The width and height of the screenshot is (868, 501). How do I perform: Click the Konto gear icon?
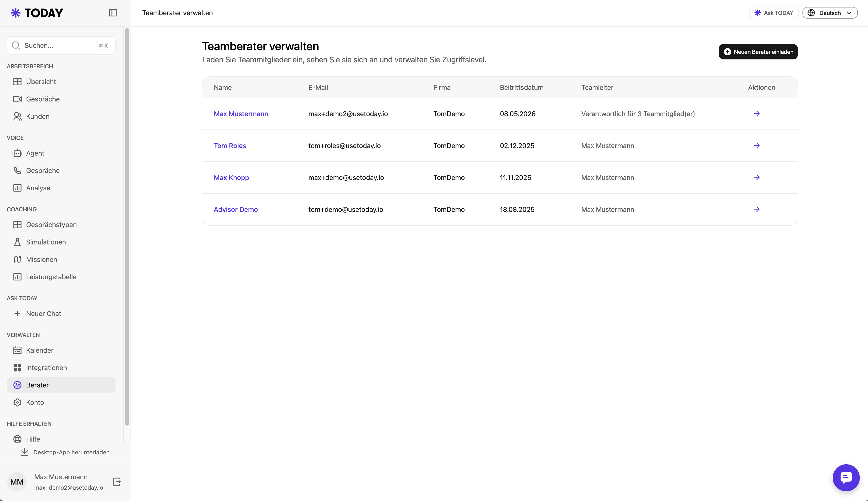coord(17,402)
